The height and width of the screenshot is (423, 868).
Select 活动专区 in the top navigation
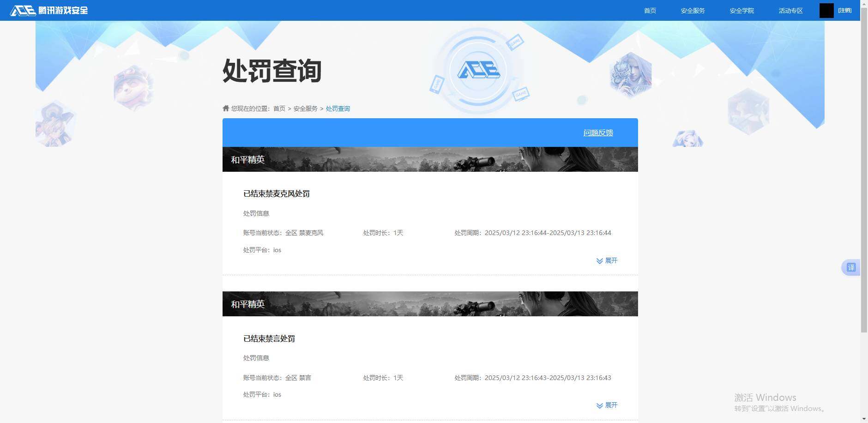pos(790,10)
